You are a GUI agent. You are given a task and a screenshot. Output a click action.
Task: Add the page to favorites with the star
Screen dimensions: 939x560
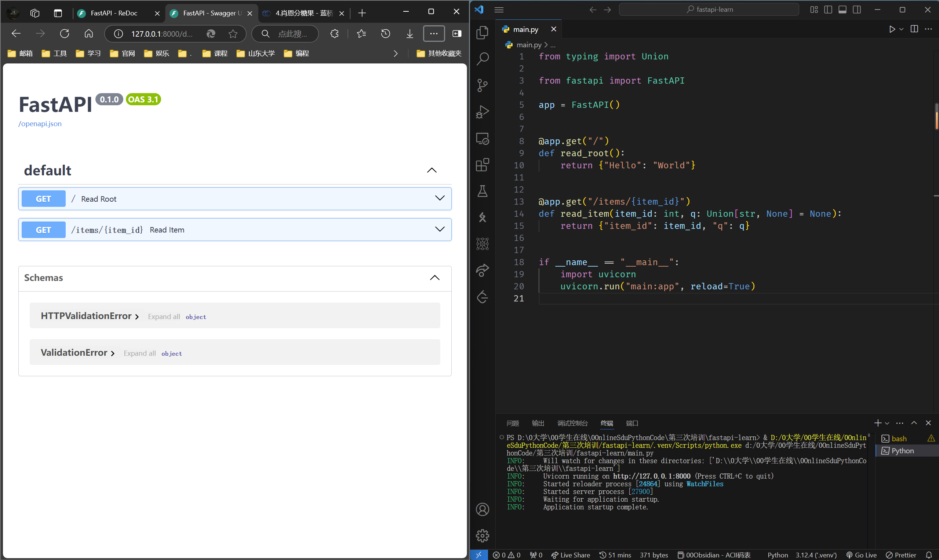[233, 34]
